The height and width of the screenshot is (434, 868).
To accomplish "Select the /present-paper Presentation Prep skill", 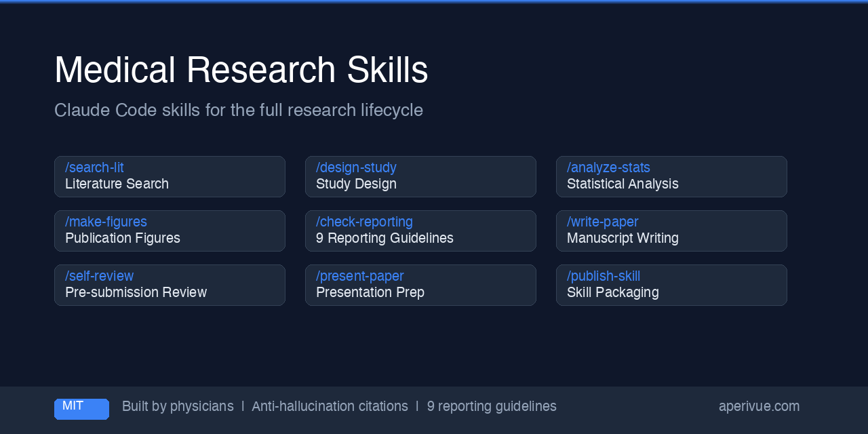I will (420, 285).
